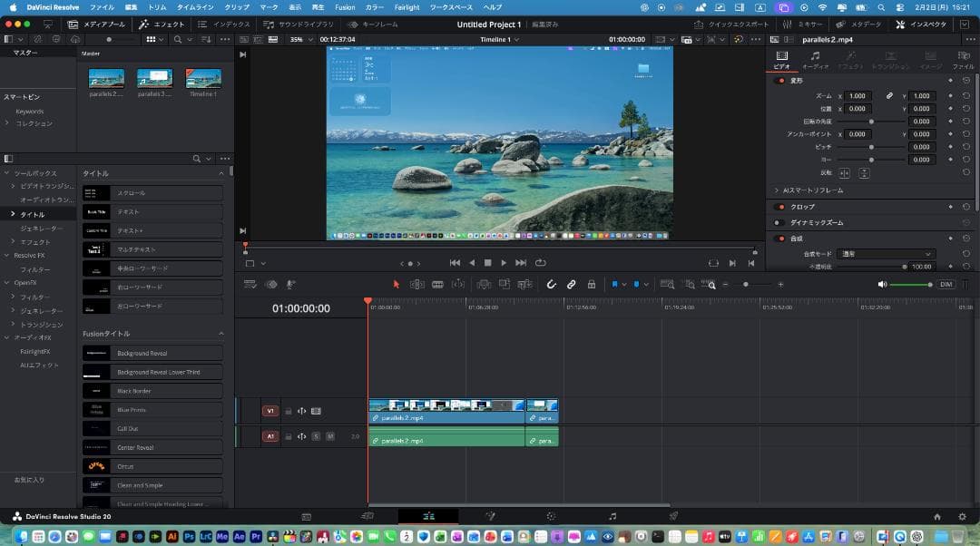Adjust the 回転の角度 slider
The image size is (980, 546).
coord(872,122)
